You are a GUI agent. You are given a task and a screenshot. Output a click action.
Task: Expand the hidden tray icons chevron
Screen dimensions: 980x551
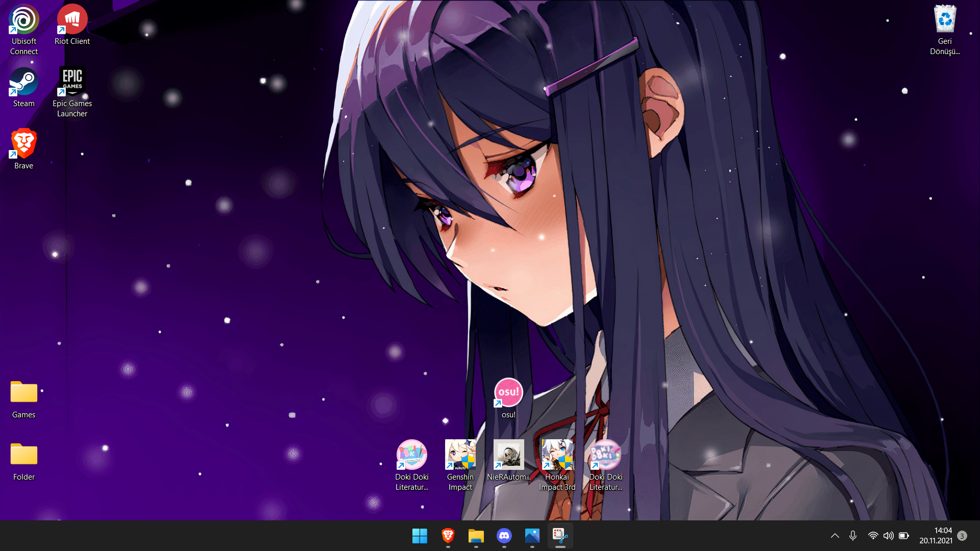point(835,536)
